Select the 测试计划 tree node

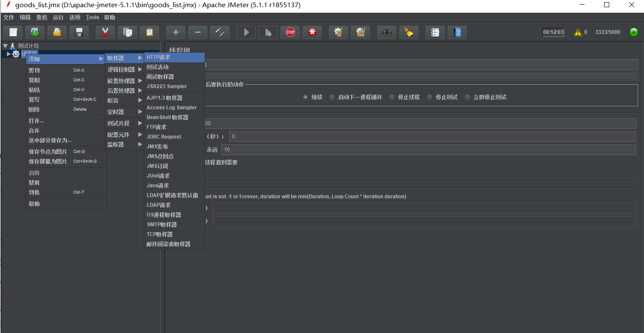28,46
